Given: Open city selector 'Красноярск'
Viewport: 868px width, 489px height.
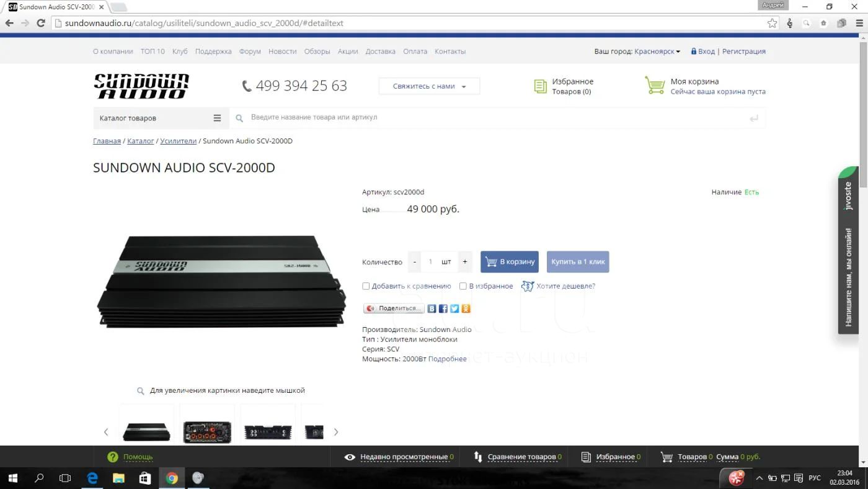Looking at the screenshot, I should [657, 52].
